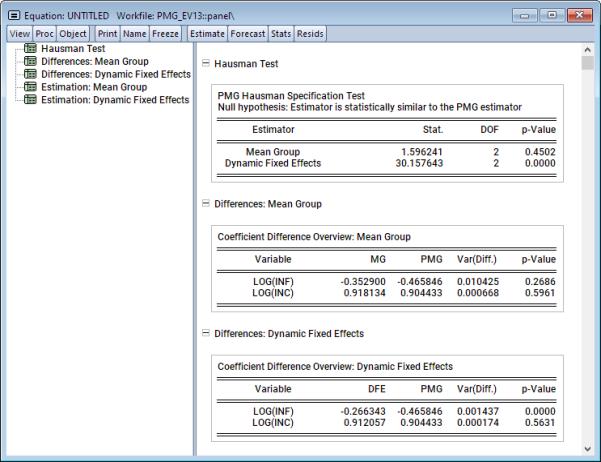Image resolution: width=601 pixels, height=462 pixels.
Task: Click the icon for Differences: Dynamic Fixed Effects
Action: 32,75
